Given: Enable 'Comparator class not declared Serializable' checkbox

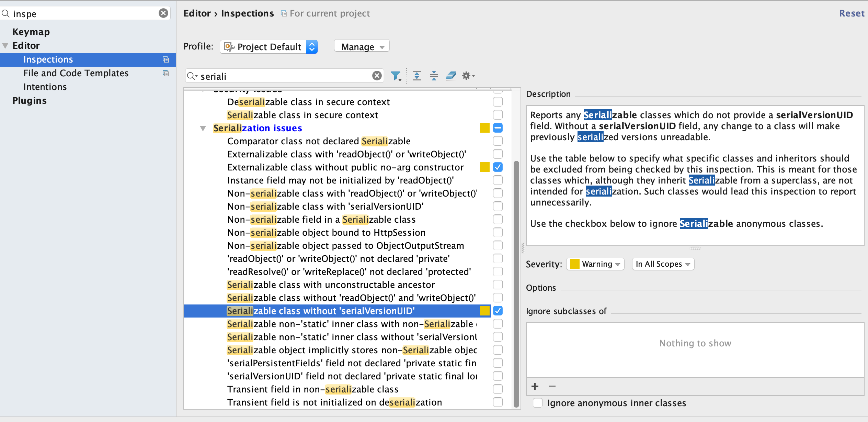Looking at the screenshot, I should coord(498,141).
